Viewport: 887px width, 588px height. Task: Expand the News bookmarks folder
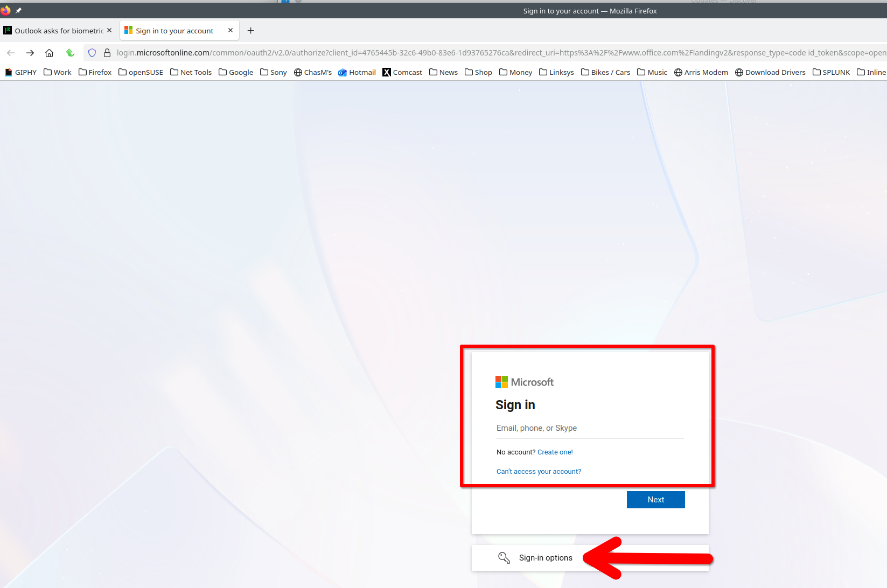(443, 72)
